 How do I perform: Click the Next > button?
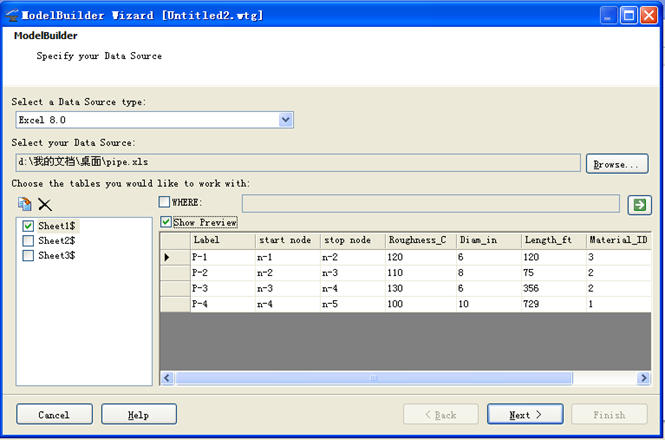point(525,414)
